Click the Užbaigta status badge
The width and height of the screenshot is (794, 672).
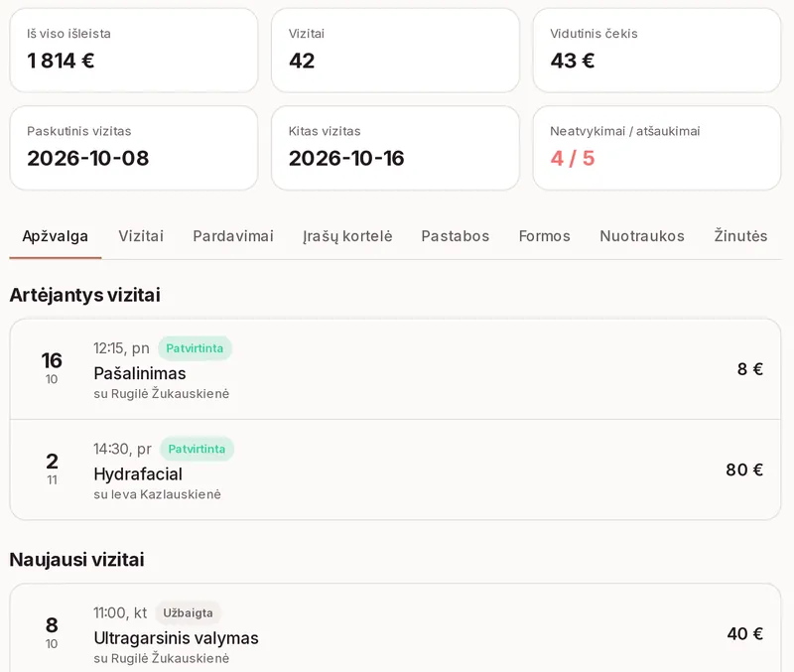point(188,612)
